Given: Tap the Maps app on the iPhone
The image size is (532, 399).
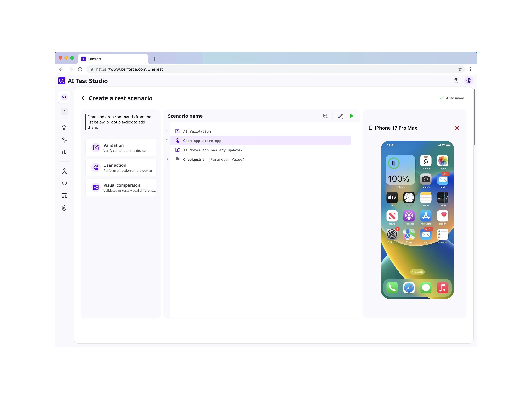Looking at the screenshot, I should click(409, 234).
